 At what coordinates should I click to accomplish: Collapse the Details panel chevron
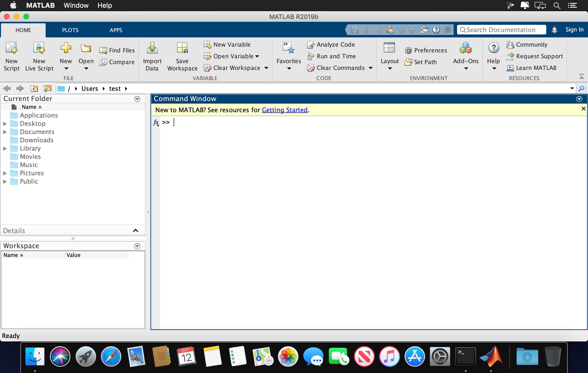[x=136, y=230]
